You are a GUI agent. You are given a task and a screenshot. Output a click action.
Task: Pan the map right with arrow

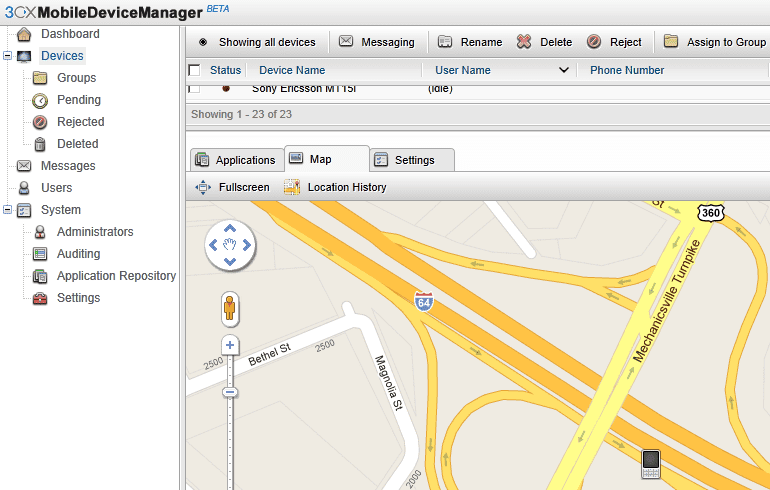(247, 245)
